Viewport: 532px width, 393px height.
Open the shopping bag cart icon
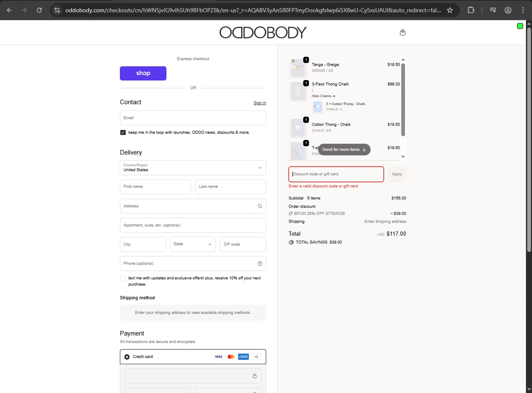click(403, 32)
